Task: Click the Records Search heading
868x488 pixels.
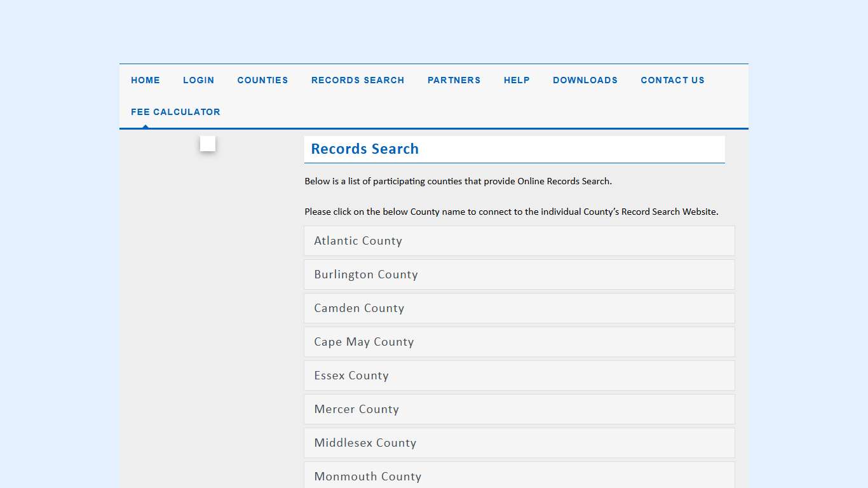Action: tap(365, 149)
